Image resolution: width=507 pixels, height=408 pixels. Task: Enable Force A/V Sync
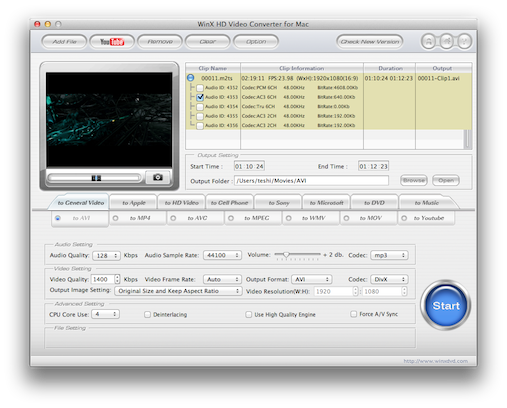coord(354,314)
